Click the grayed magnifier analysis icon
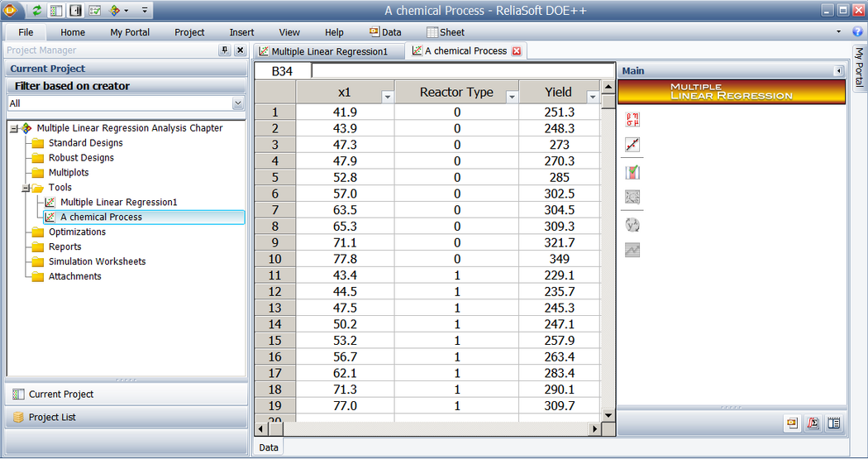Screen dimensions: 868x459 (x=632, y=197)
